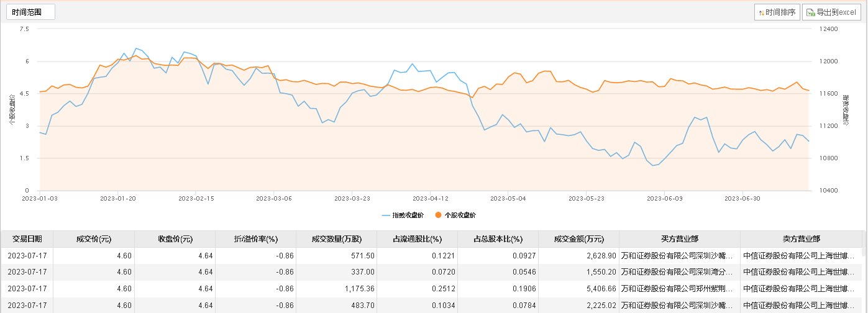Image resolution: width=868 pixels, height=313 pixels.
Task: Click buyer cell 万和证券…深圳湾分
Action: pyautogui.click(x=680, y=272)
